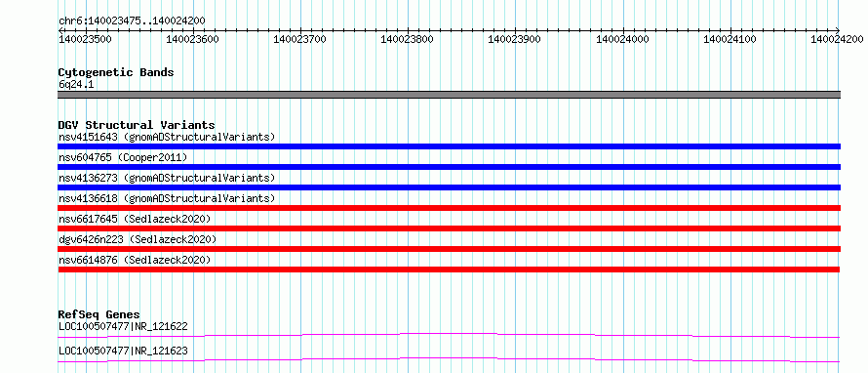Image resolution: width=868 pixels, height=373 pixels.
Task: Click the red bar for nsv6617645
Action: [x=449, y=228]
